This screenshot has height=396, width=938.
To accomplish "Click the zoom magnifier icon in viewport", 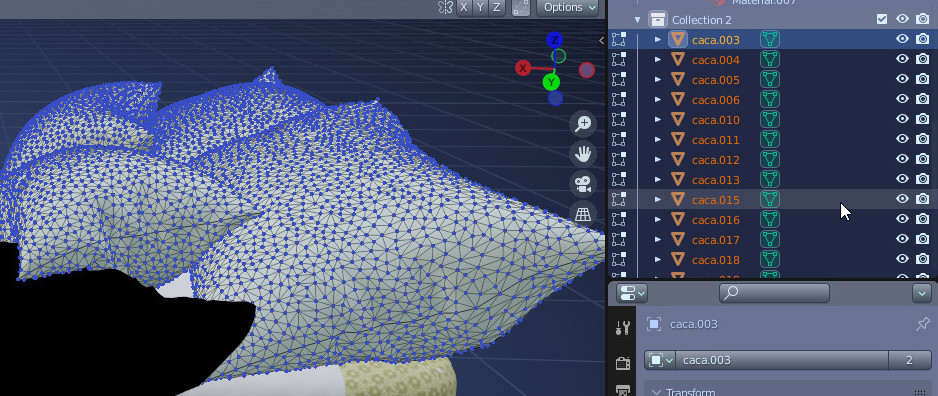I will [x=583, y=124].
